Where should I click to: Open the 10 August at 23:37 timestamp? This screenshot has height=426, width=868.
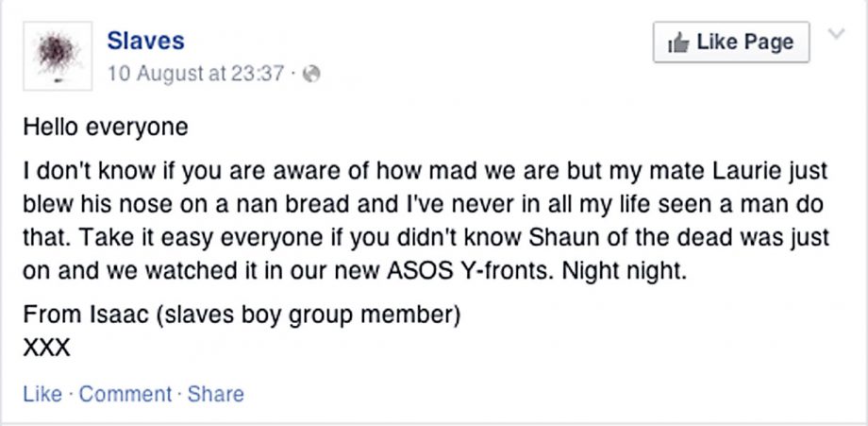tap(196, 74)
